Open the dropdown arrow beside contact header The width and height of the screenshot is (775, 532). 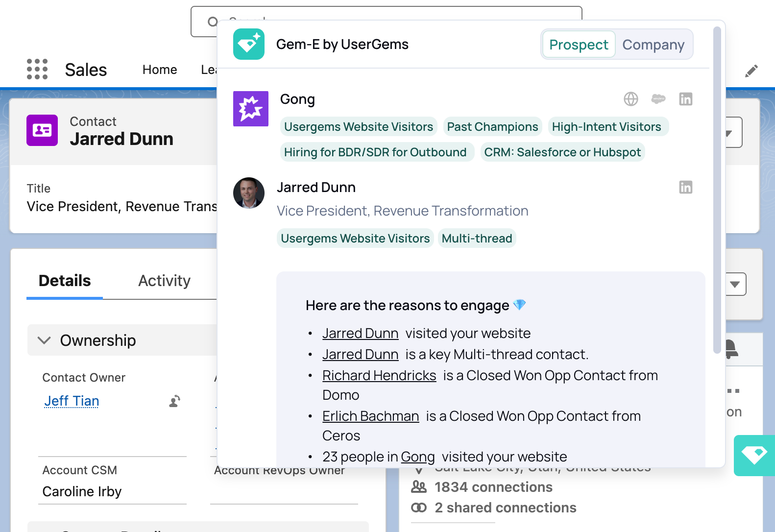[x=730, y=133]
